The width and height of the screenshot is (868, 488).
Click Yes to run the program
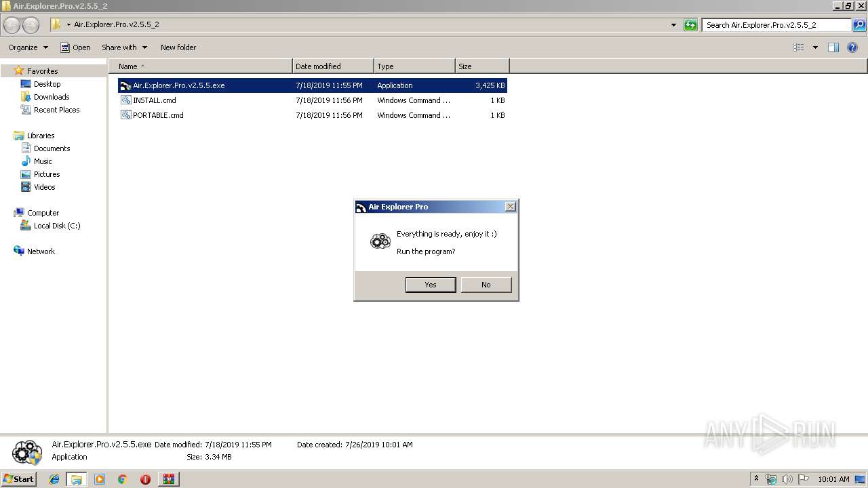(431, 285)
